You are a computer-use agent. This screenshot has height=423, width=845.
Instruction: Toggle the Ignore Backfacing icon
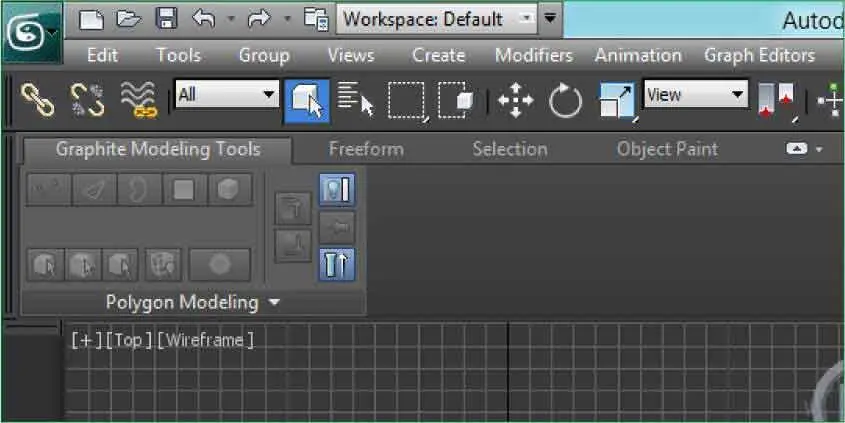pyautogui.click(x=162, y=265)
